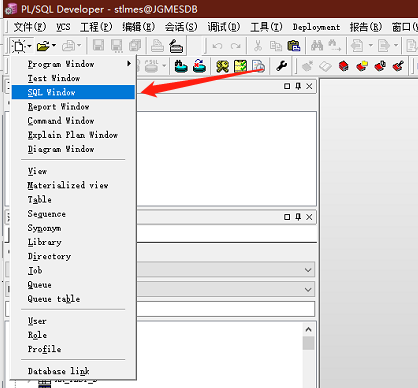The image size is (418, 388).
Task: Click the Find Next binoculars-arrow icon
Action: tap(334, 46)
